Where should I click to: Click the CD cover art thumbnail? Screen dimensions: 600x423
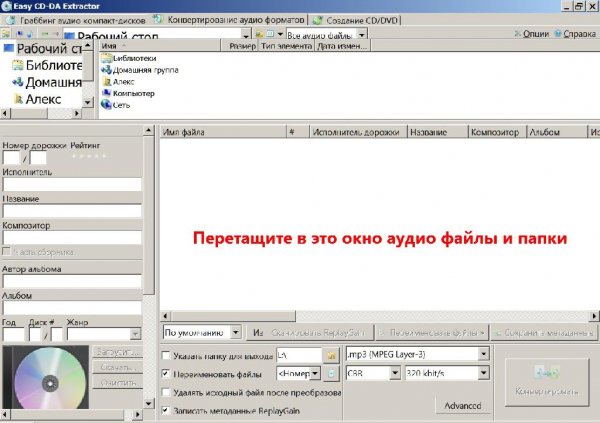[46, 377]
